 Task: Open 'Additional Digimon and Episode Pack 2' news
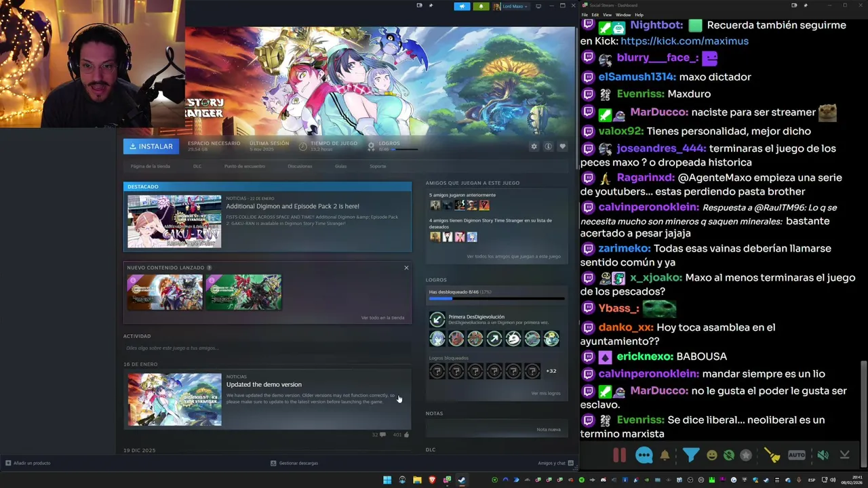pyautogui.click(x=293, y=206)
